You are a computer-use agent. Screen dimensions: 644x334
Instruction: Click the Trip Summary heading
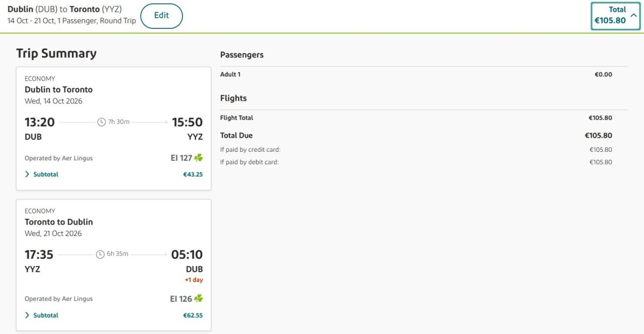click(x=56, y=53)
